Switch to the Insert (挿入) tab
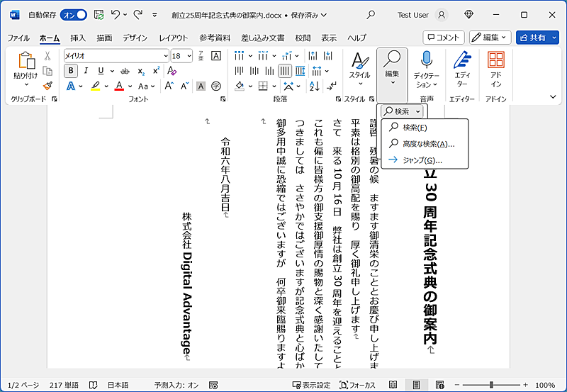 click(x=78, y=38)
